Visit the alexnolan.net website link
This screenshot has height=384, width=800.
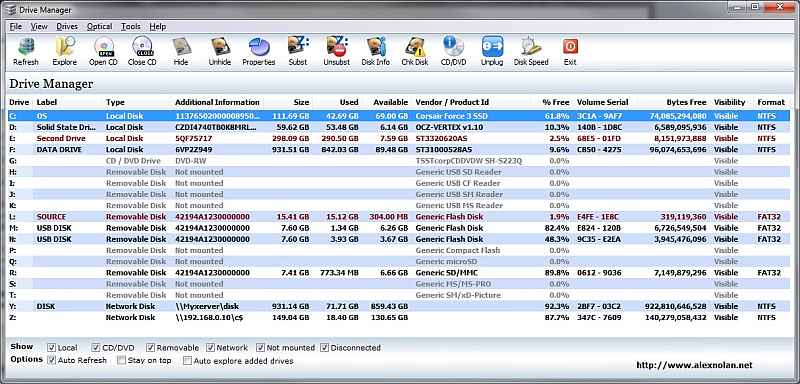[694, 365]
